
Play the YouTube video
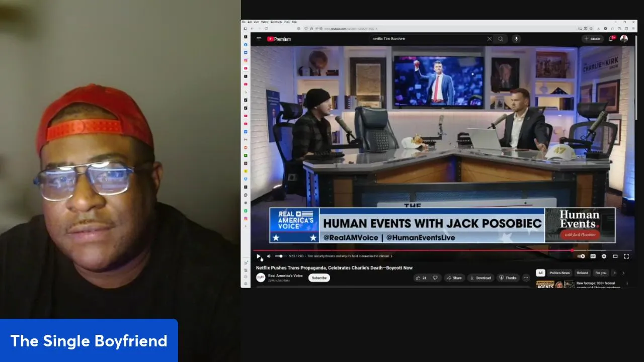(259, 256)
